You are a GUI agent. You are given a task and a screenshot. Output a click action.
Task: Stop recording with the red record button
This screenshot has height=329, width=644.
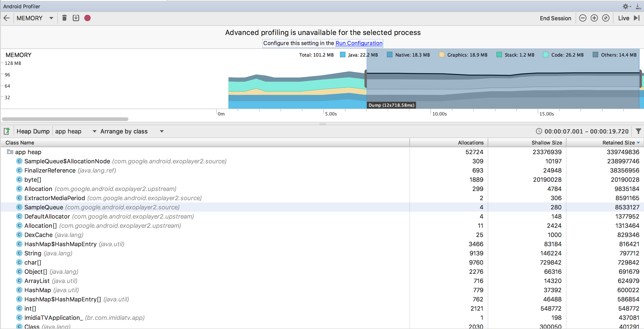click(87, 18)
